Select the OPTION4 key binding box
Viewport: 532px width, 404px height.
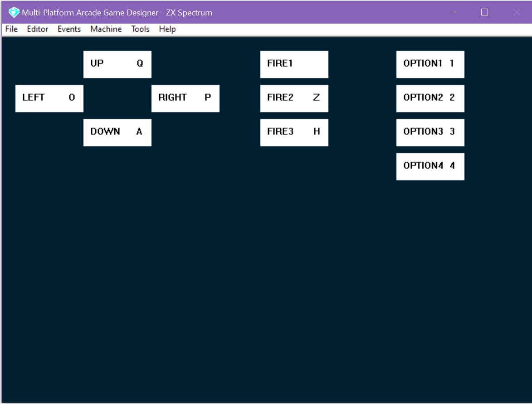pyautogui.click(x=430, y=167)
